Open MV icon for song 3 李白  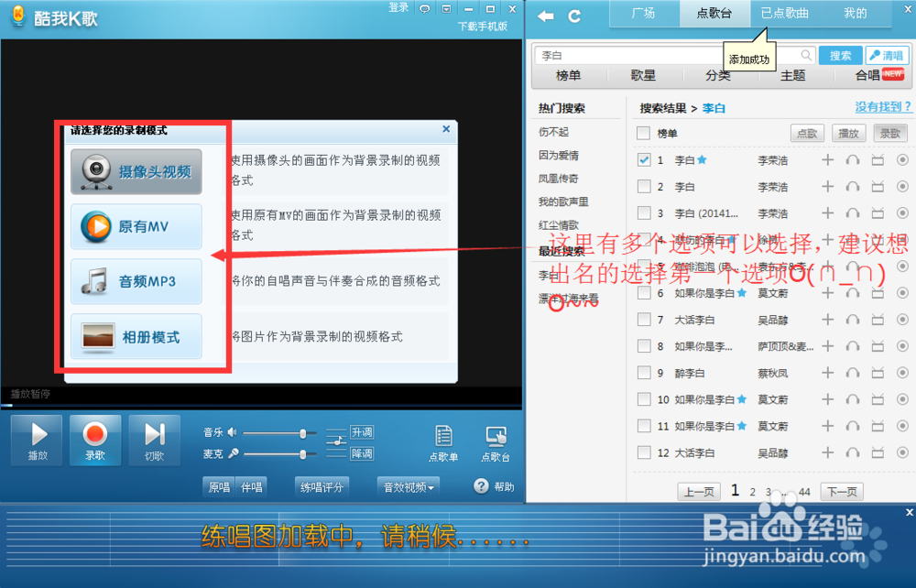pos(878,213)
